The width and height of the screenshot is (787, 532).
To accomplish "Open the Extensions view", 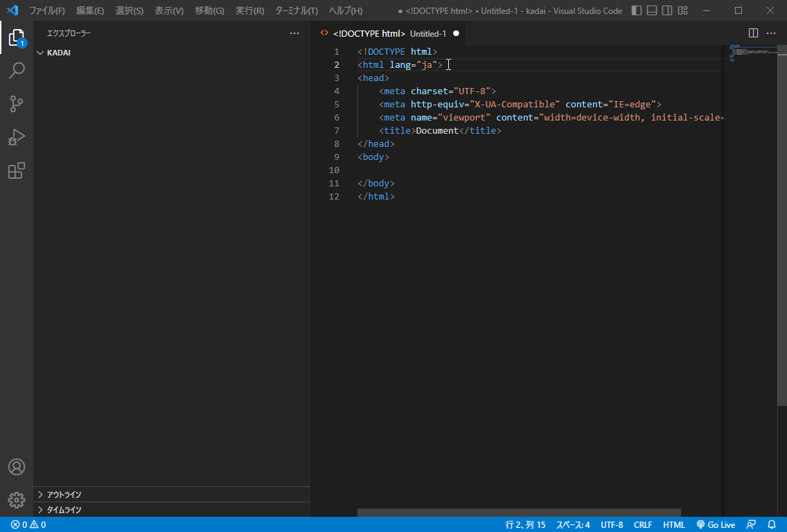I will pyautogui.click(x=17, y=170).
